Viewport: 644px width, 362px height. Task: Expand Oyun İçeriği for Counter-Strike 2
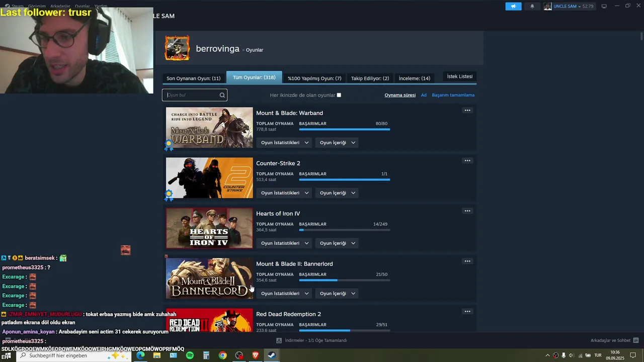[337, 193]
